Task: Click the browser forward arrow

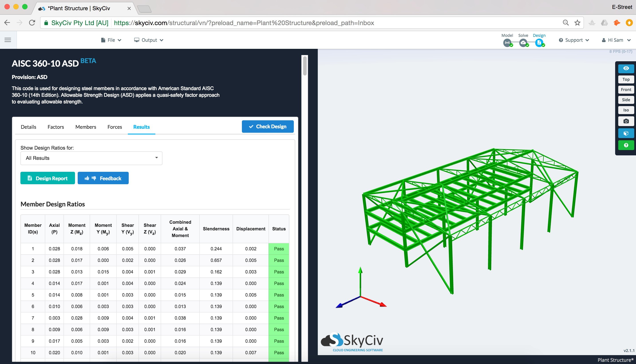Action: click(20, 23)
